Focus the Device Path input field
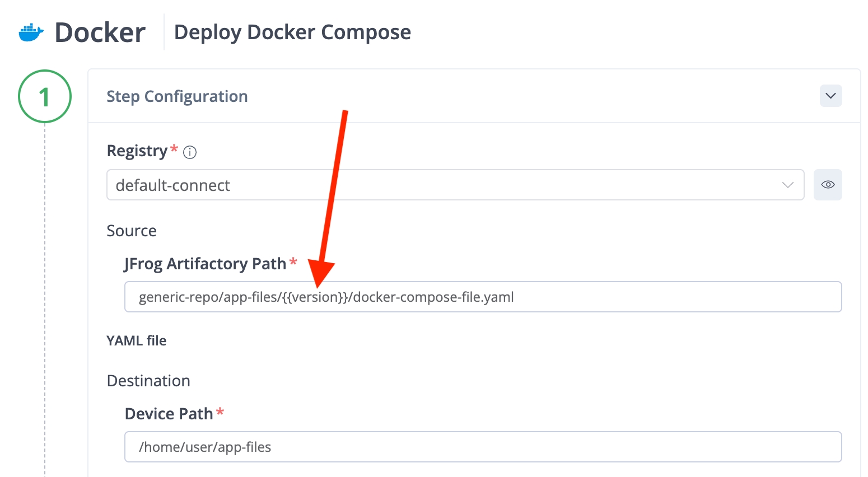The height and width of the screenshot is (477, 868). [x=483, y=447]
